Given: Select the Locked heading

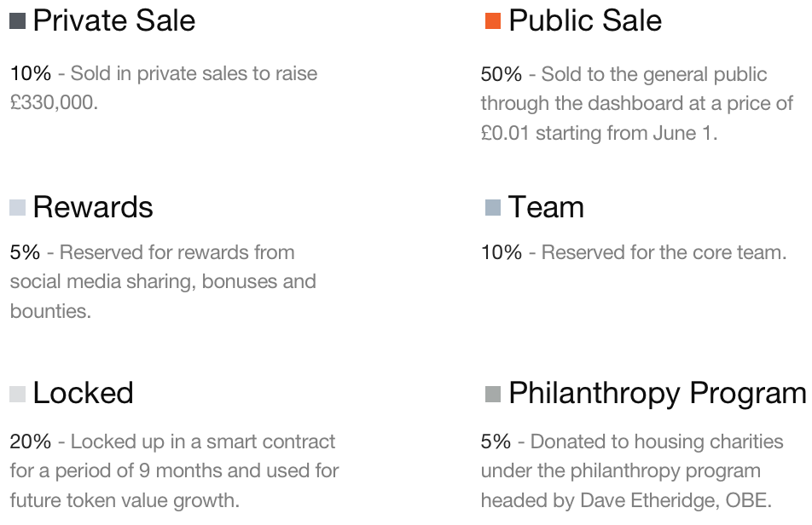Looking at the screenshot, I should point(83,393).
